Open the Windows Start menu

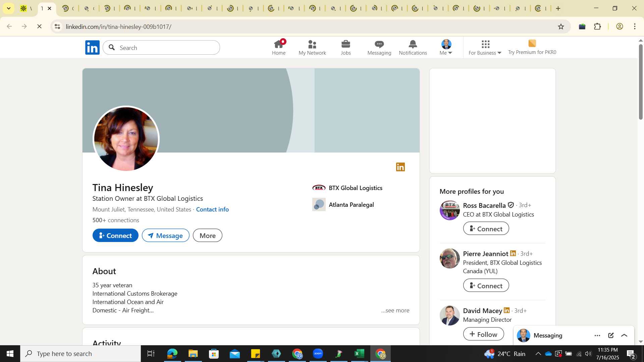coord(10,354)
